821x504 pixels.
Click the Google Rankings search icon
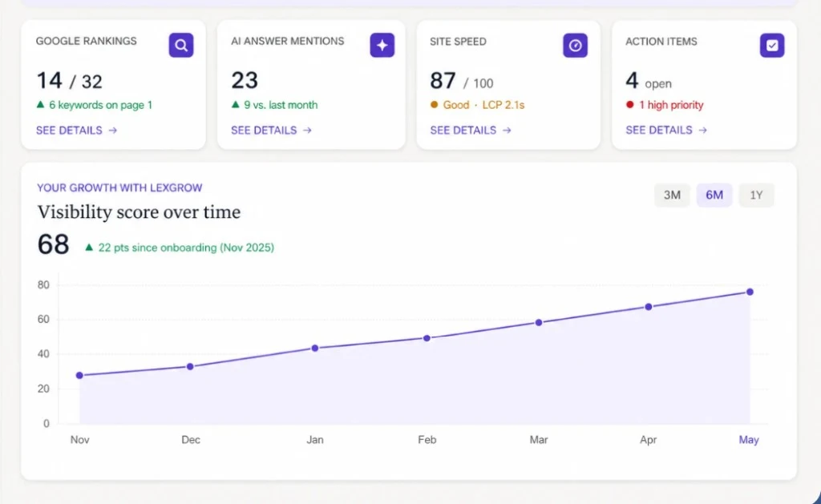point(181,45)
